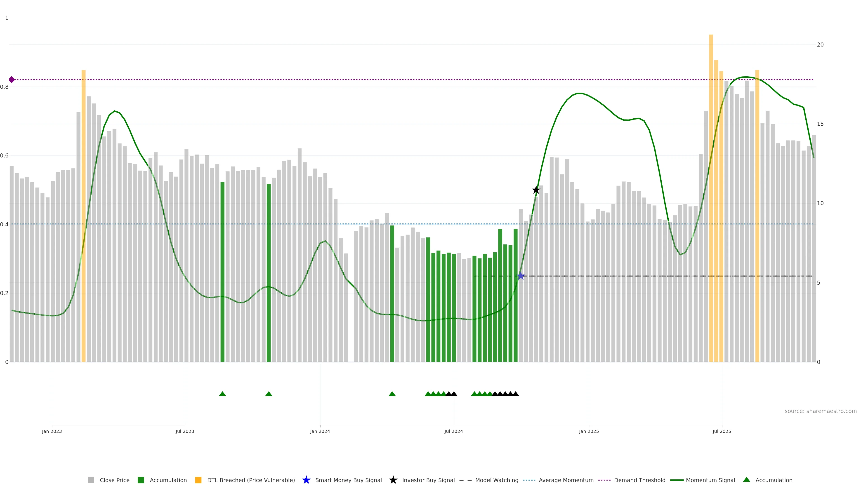
Task: Click the green accumulation triangle near Oct 2023
Action: click(269, 394)
